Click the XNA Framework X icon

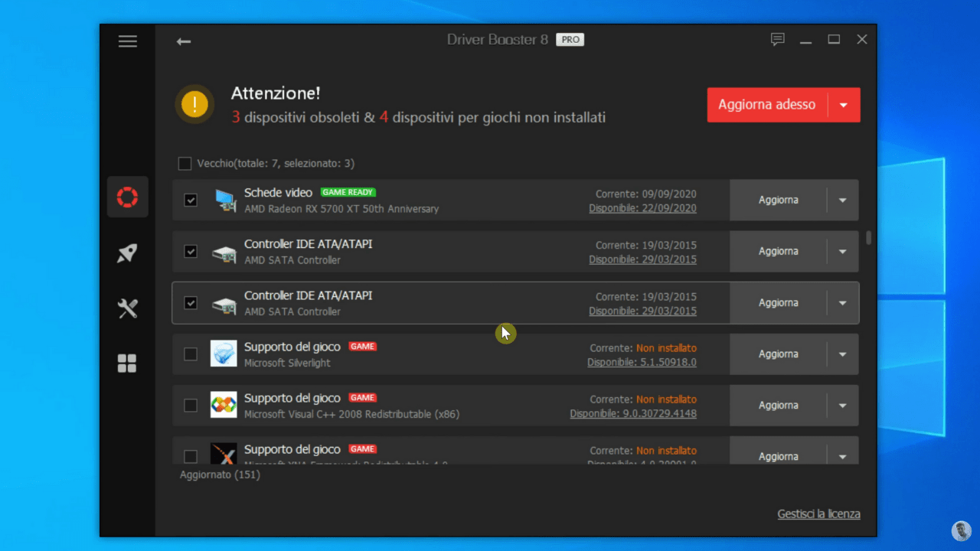pos(224,454)
